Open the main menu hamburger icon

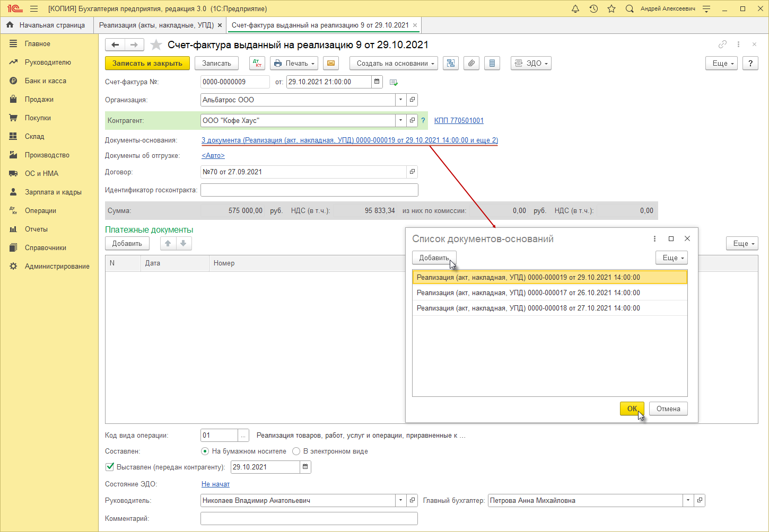(34, 8)
